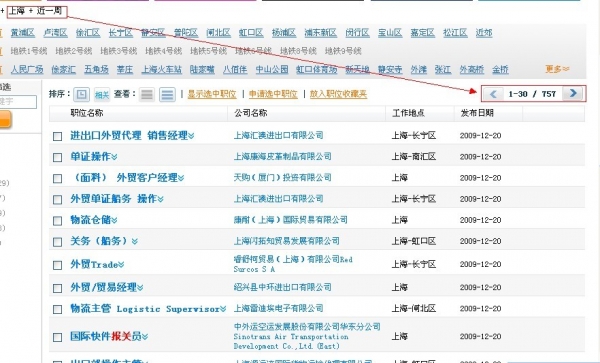
Task: Filter by 松江区 district
Action: pos(455,33)
